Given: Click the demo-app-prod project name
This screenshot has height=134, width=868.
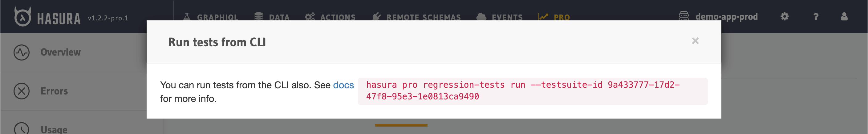Looking at the screenshot, I should [726, 17].
